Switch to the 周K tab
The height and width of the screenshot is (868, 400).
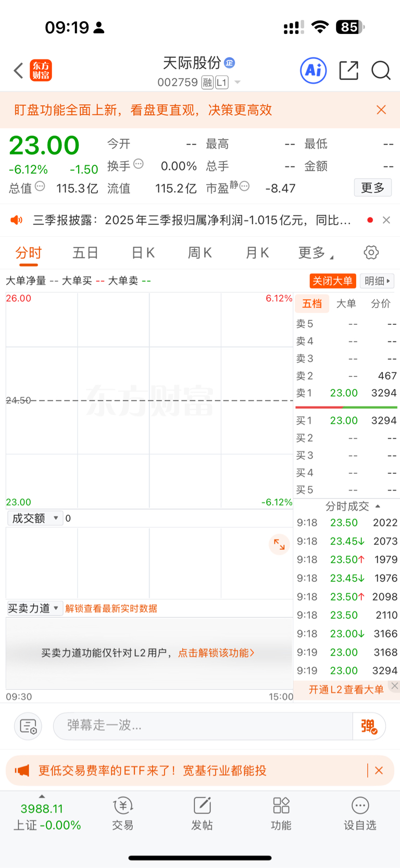pos(200,253)
